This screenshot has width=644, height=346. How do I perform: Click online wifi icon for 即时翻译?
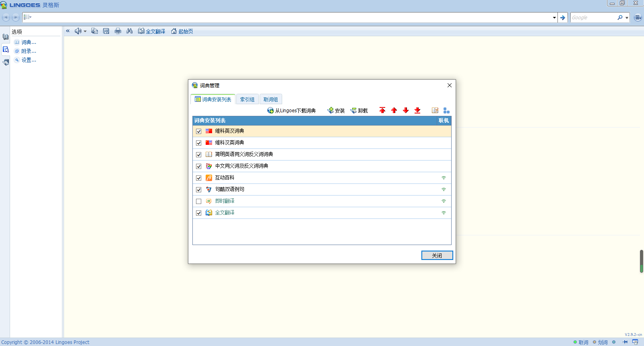(x=444, y=201)
